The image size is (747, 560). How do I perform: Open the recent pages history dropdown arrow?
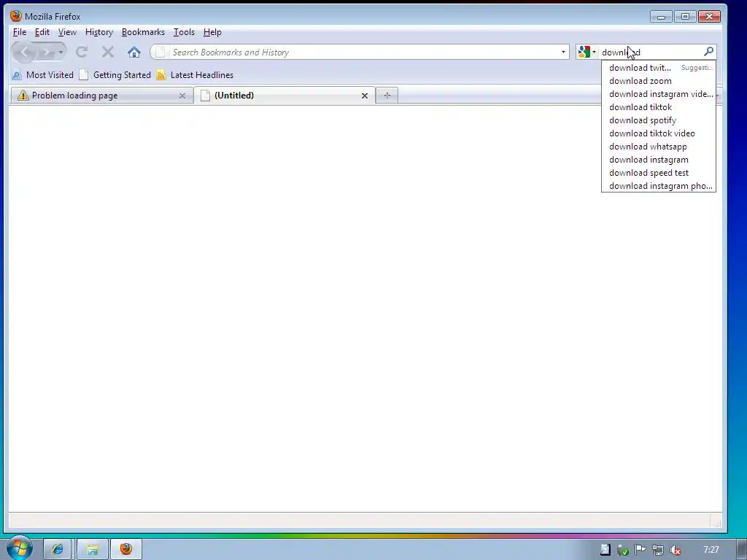click(x=61, y=52)
